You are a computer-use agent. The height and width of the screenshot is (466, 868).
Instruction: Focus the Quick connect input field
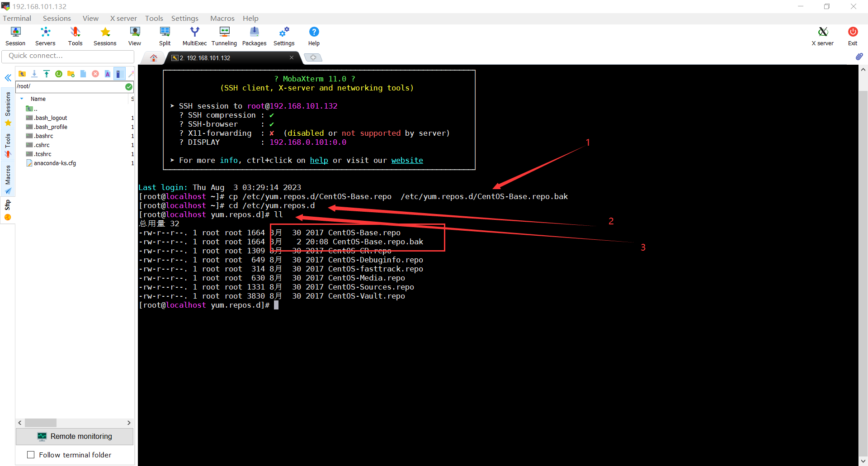point(68,56)
